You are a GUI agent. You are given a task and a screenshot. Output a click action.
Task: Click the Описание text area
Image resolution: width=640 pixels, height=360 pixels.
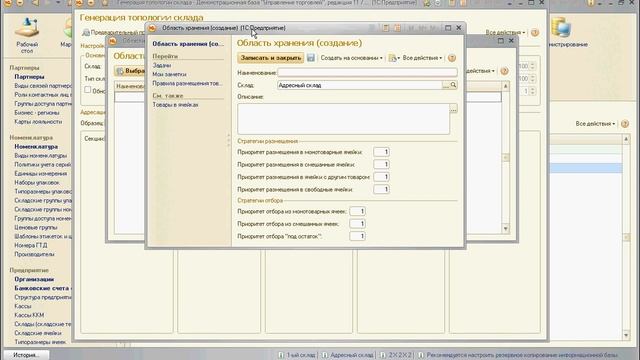click(343, 119)
